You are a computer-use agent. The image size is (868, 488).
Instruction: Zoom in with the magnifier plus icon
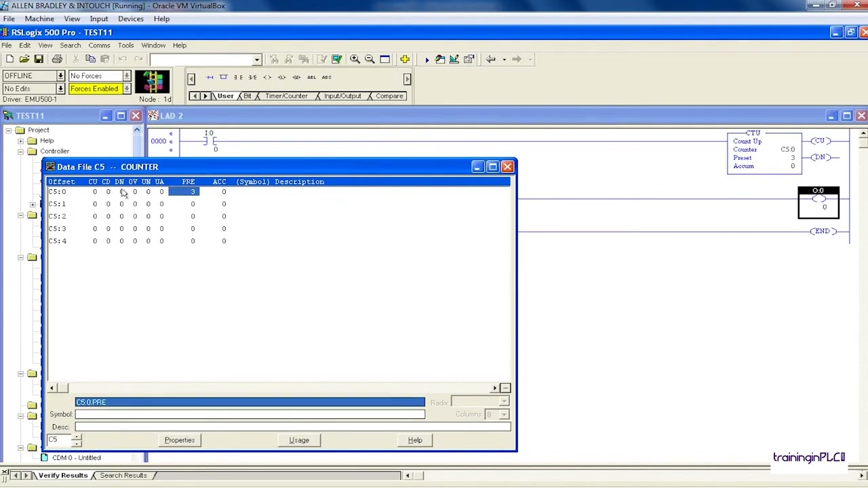tap(355, 60)
